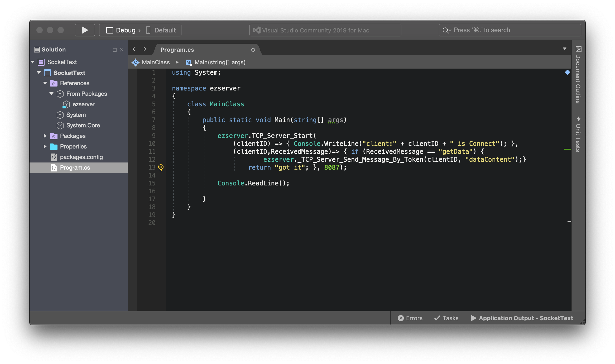
Task: Expand the Packages folder
Action: click(45, 136)
